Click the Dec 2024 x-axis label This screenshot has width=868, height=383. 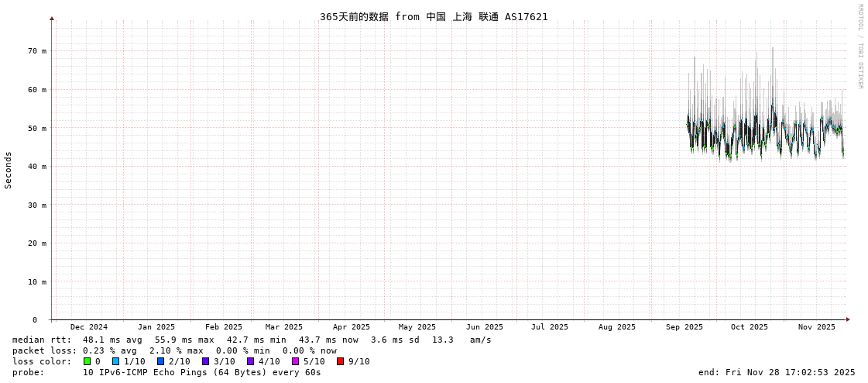(89, 327)
